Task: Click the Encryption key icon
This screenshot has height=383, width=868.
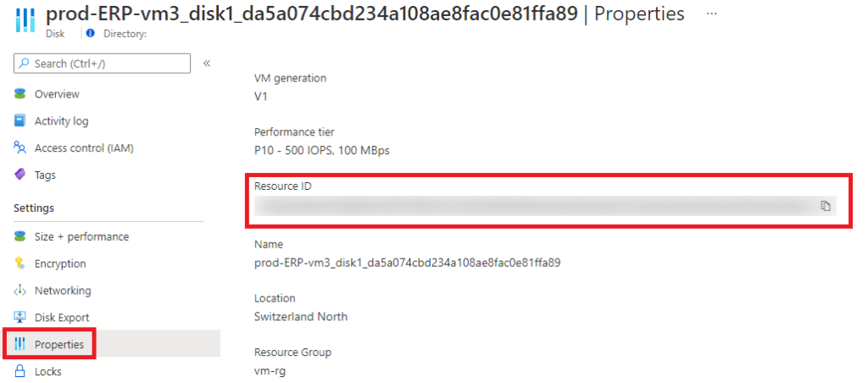Action: tap(20, 264)
